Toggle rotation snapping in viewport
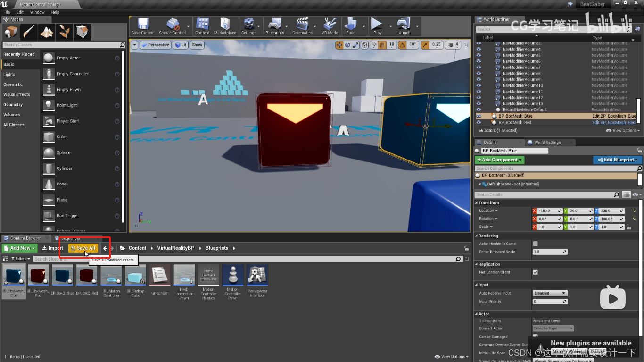 [402, 45]
